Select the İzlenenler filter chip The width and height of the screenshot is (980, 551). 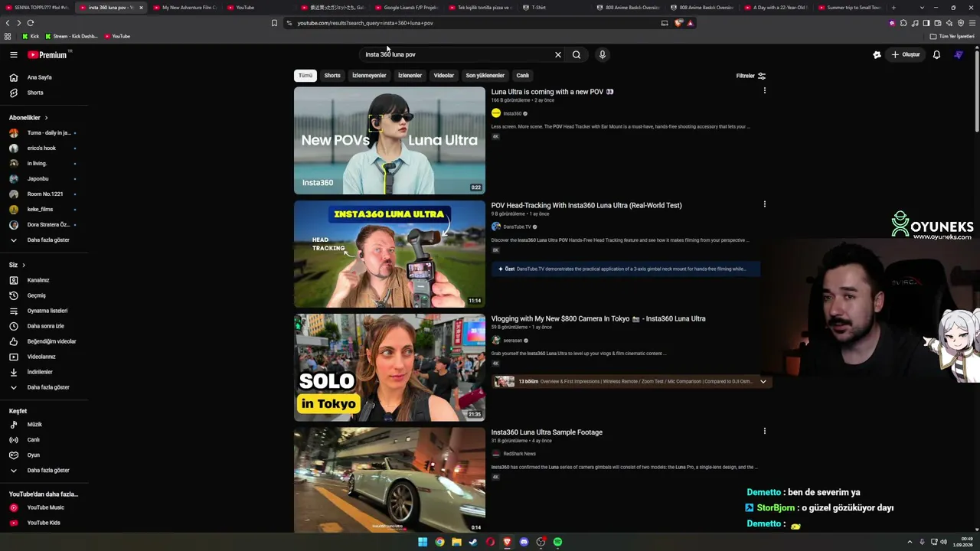click(410, 76)
